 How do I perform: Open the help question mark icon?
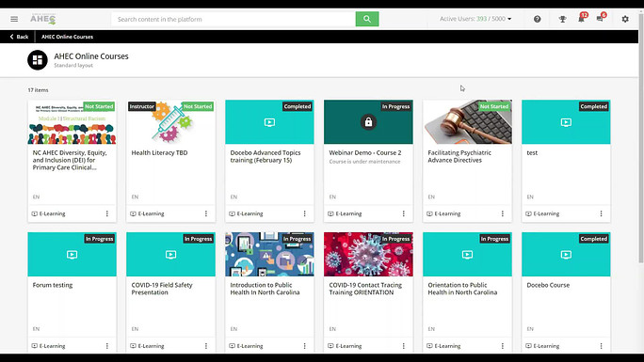click(538, 19)
